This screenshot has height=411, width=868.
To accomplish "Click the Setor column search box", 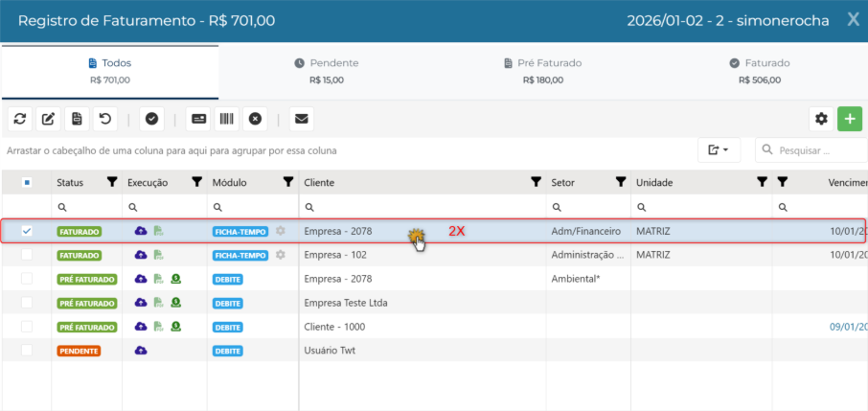I will point(588,207).
